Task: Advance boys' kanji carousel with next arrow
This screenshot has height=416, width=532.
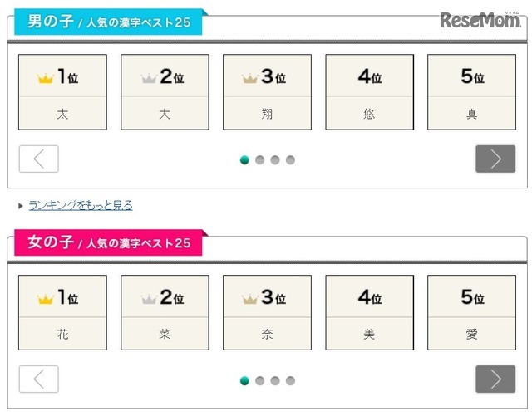Action: point(495,159)
